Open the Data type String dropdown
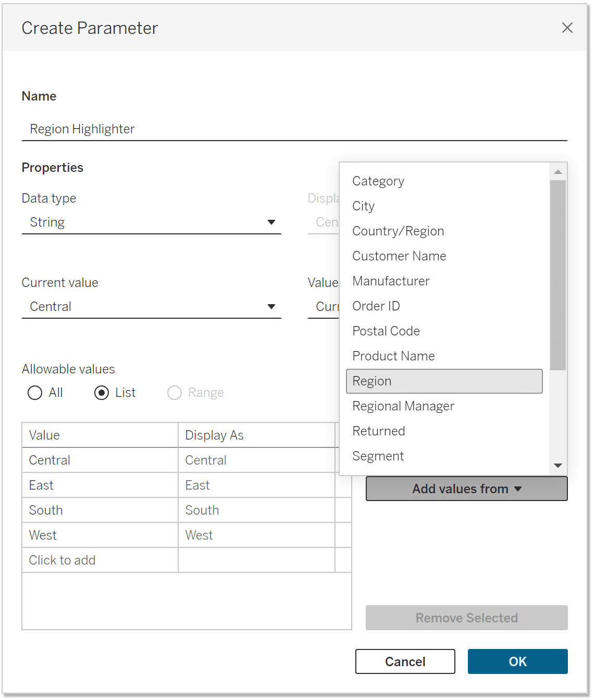The image size is (595, 700). 152,222
